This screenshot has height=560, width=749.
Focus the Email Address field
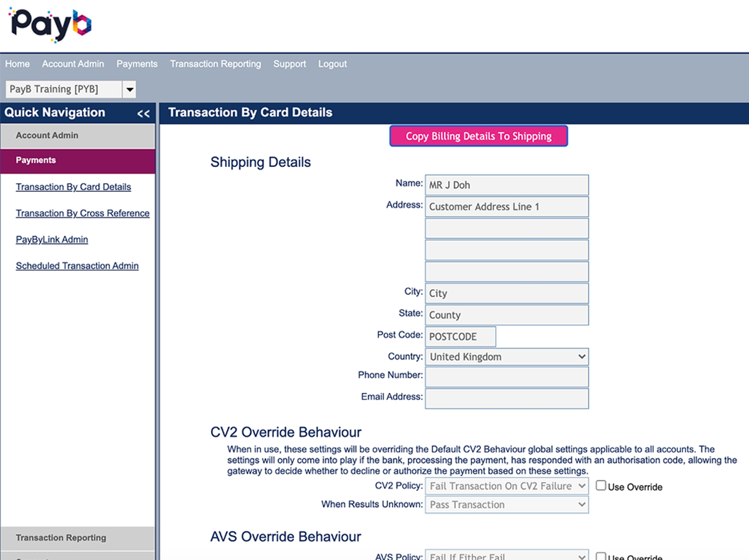click(507, 399)
